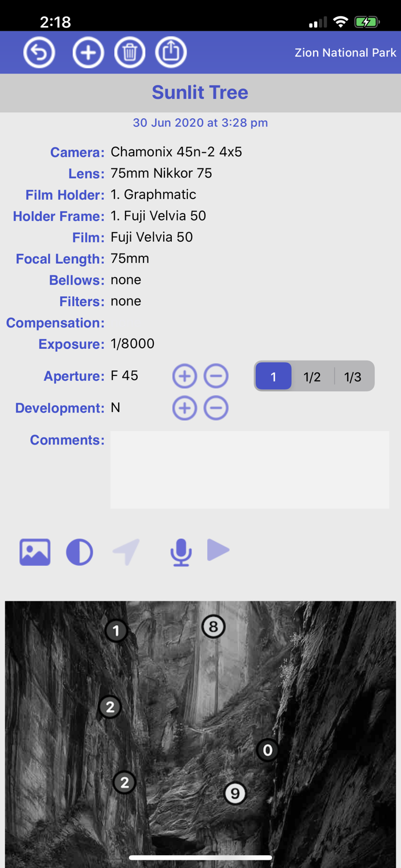This screenshot has height=868, width=401.
Task: Tap the send arrow icon
Action: [x=126, y=551]
